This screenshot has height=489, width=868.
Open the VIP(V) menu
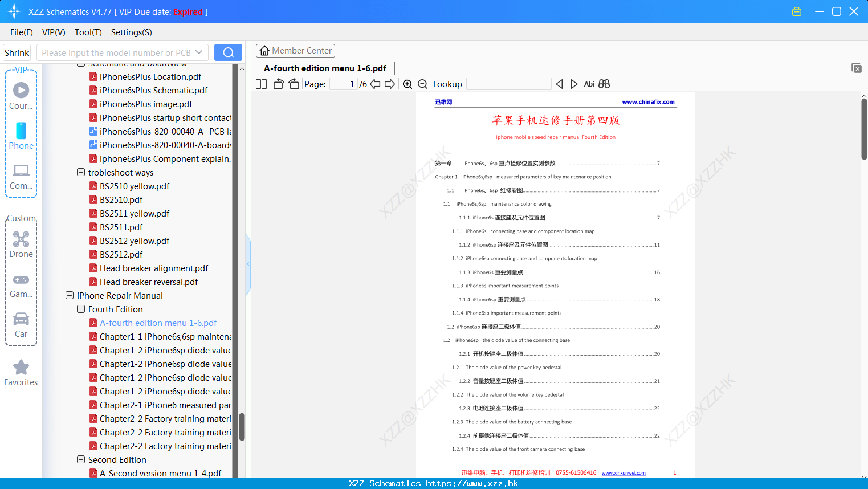pos(54,32)
